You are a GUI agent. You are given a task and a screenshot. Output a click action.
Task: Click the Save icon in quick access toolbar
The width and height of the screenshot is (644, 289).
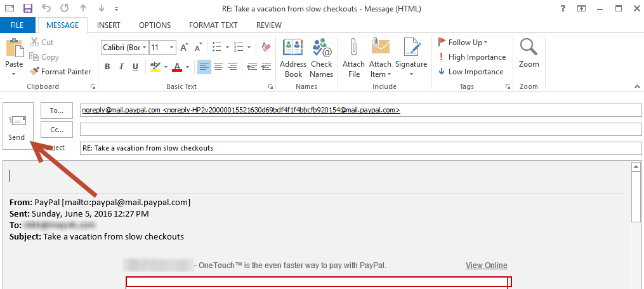click(28, 8)
